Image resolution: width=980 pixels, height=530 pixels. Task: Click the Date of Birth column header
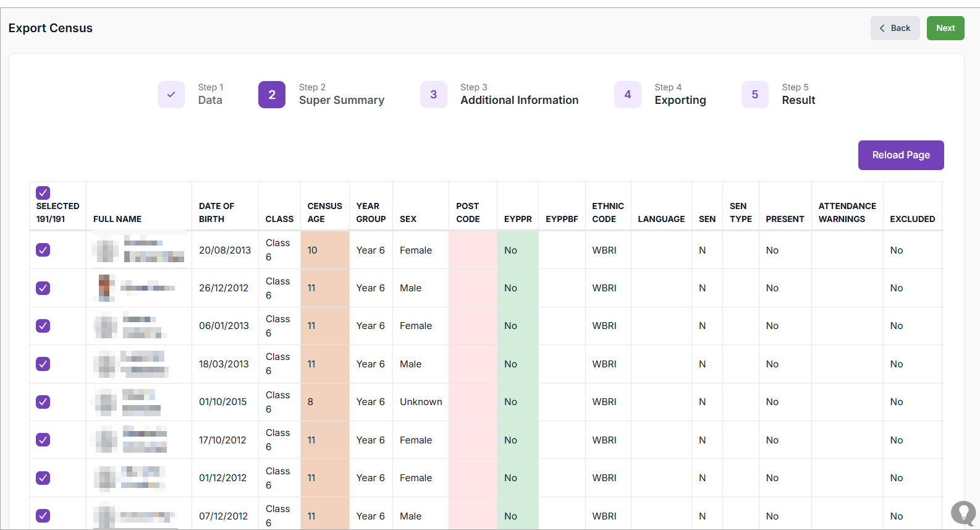tap(216, 212)
